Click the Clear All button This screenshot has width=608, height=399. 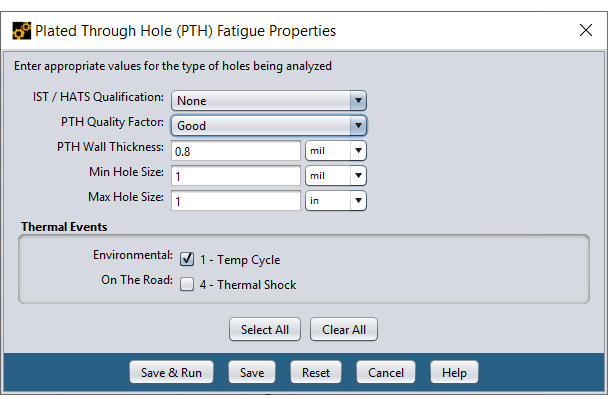[344, 330]
